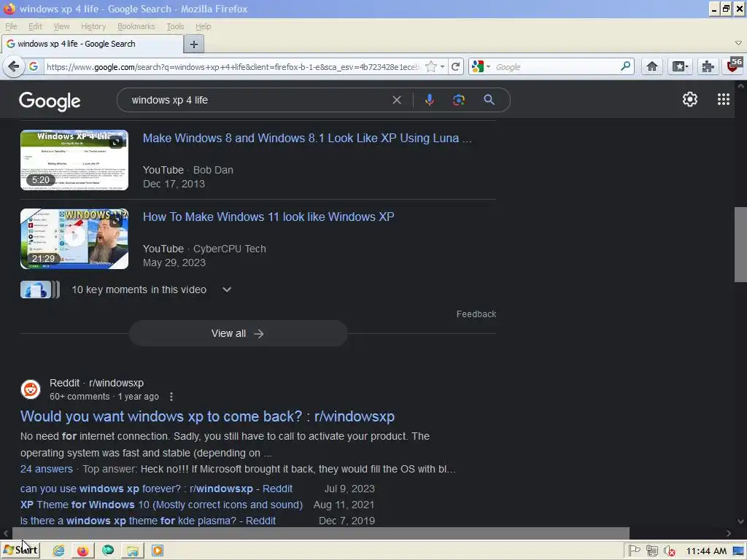The image size is (747, 560).
Task: Open the bookmark star dropdown arrow
Action: 443,66
